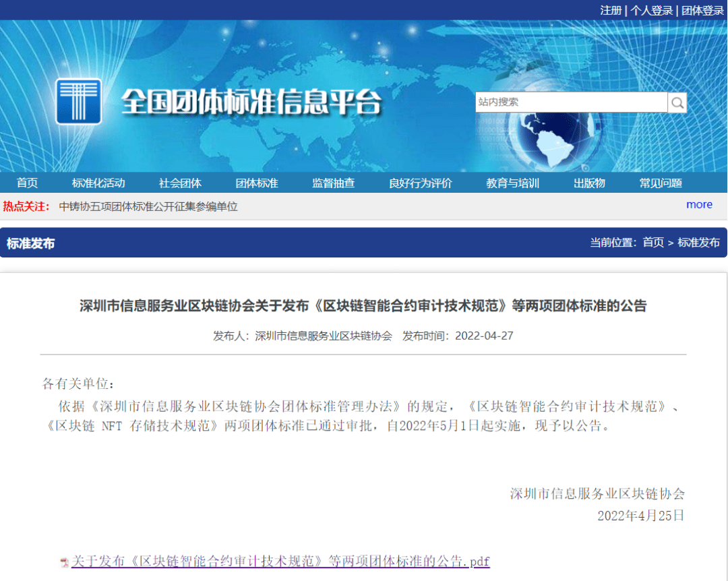Open the 团体登录 login link
Screen dimensions: 728x581
pos(702,10)
